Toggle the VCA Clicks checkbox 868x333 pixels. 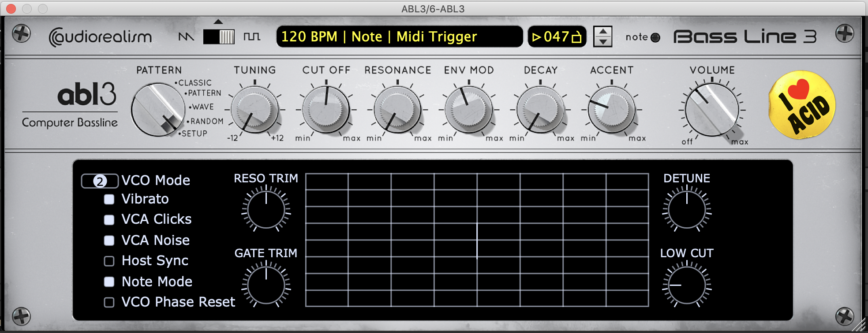[109, 220]
